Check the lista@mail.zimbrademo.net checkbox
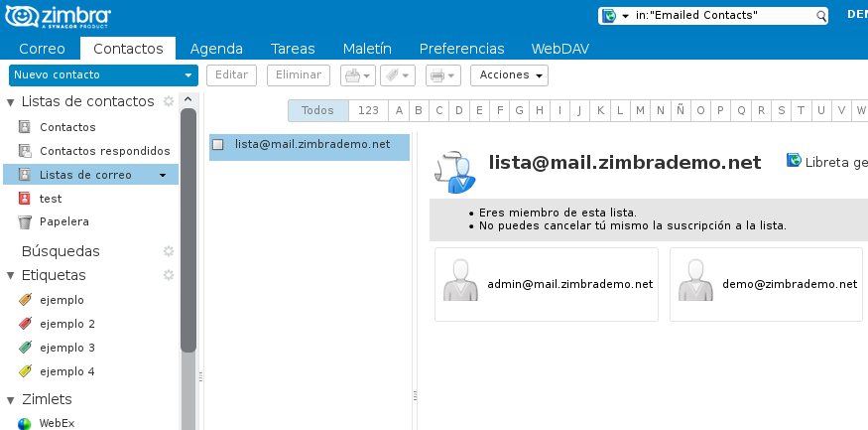The width and height of the screenshot is (868, 430). (218, 145)
